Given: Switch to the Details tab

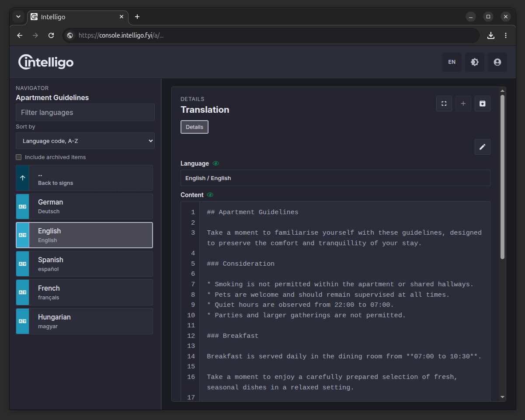Looking at the screenshot, I should 195,127.
